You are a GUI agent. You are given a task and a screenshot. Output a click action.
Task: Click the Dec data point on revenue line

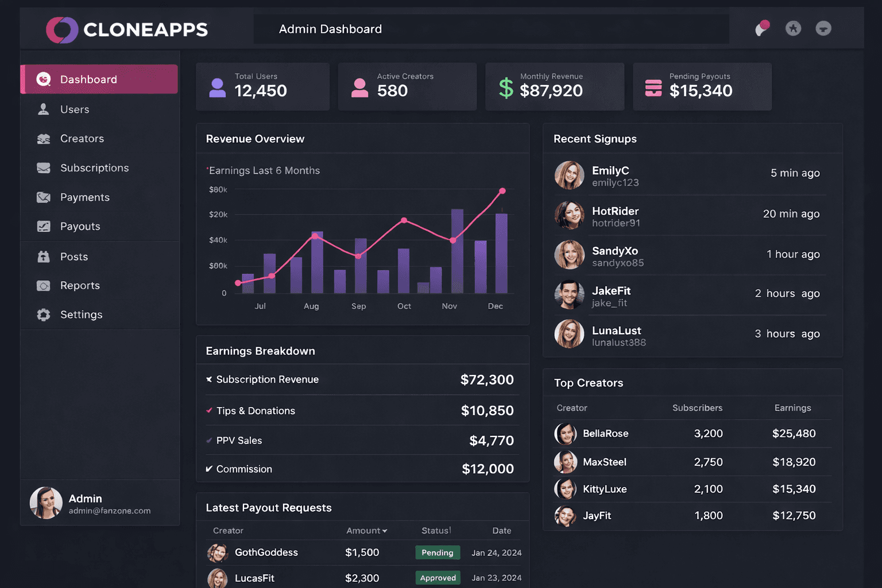502,191
